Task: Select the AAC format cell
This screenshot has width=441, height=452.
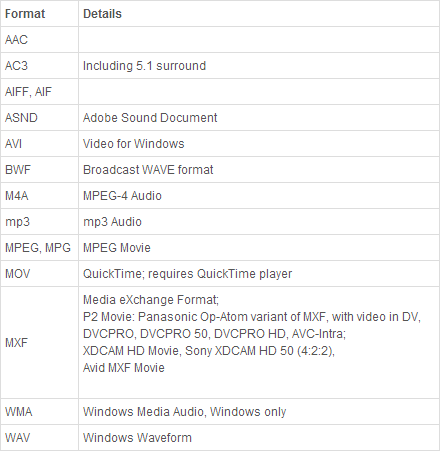Action: pyautogui.click(x=39, y=40)
